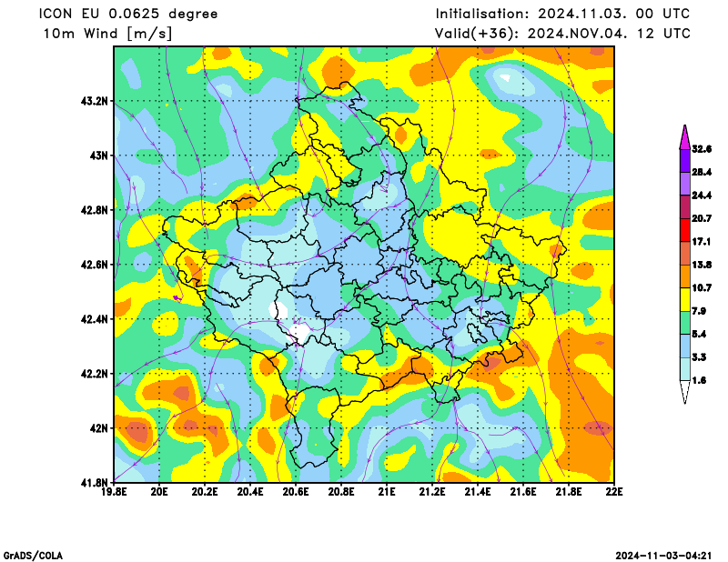Image resolution: width=728 pixels, height=562 pixels.
Task: Click the 42.2N latitude axis label
Action: 95,374
